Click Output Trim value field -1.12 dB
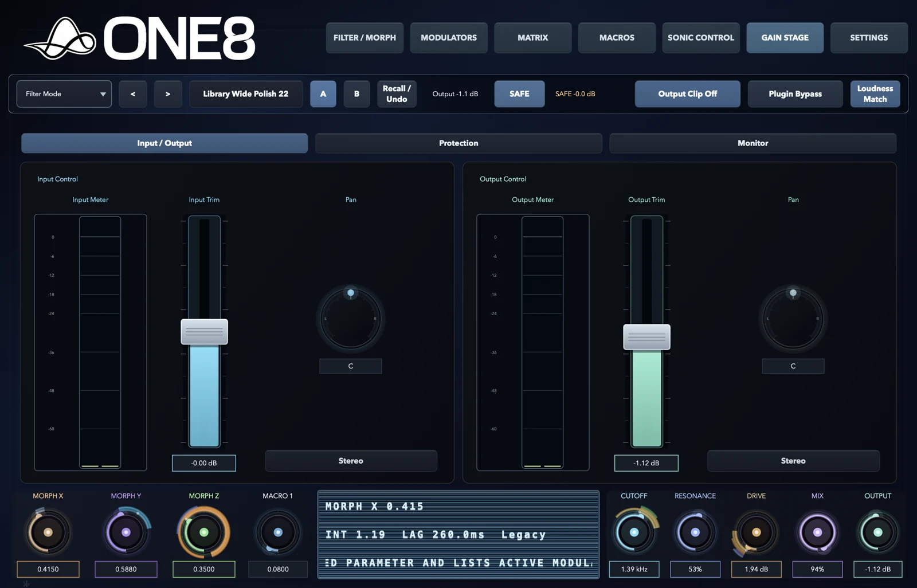This screenshot has height=588, width=917. coord(646,463)
